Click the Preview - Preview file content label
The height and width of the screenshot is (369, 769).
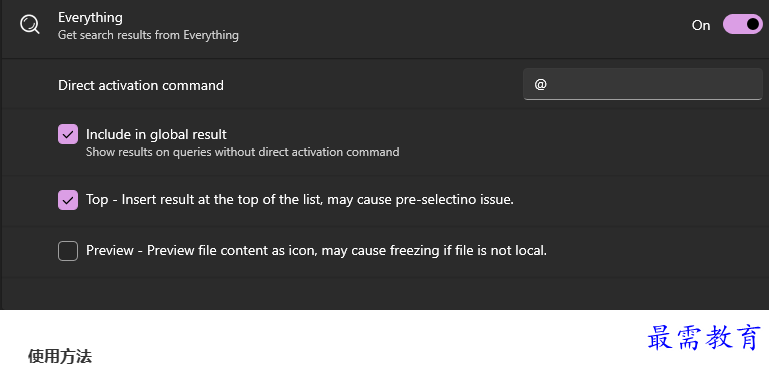316,251
